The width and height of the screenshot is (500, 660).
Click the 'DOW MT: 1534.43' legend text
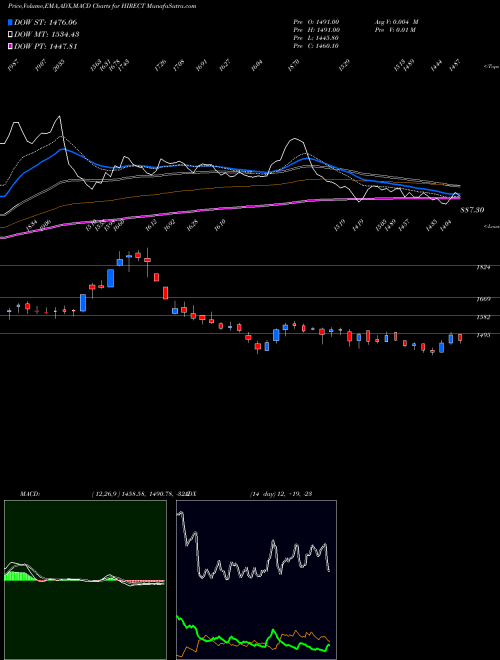tap(46, 35)
